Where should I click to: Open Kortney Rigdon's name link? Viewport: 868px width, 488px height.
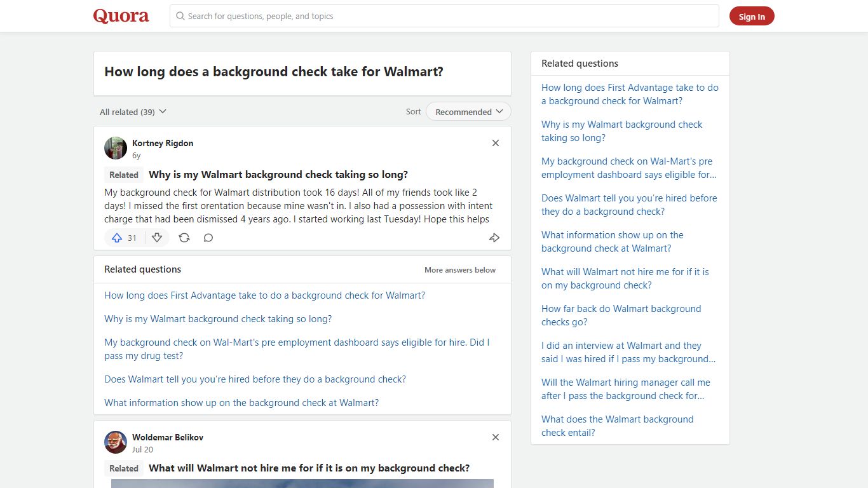pos(163,143)
